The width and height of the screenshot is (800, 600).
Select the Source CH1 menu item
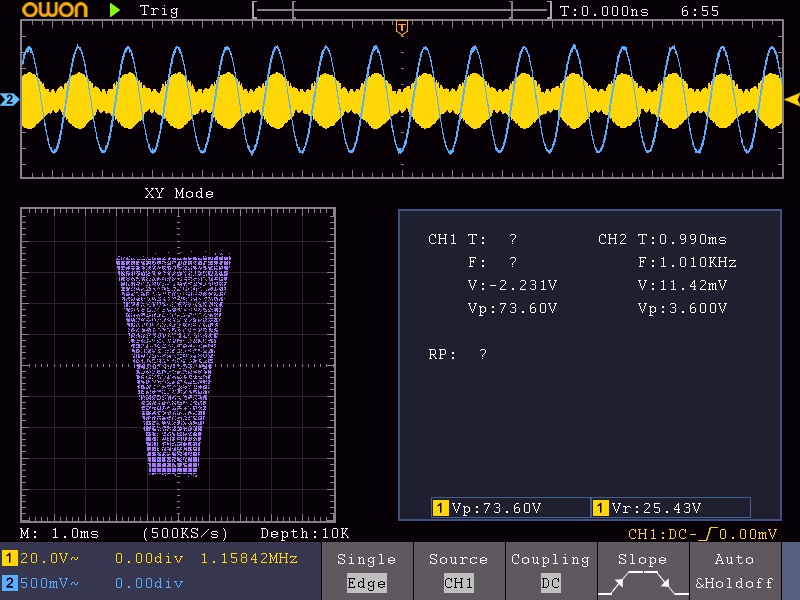(x=459, y=571)
